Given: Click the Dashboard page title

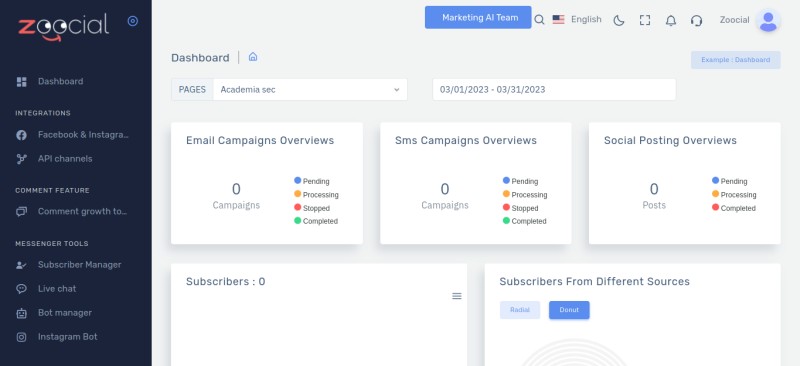Looking at the screenshot, I should tap(200, 58).
